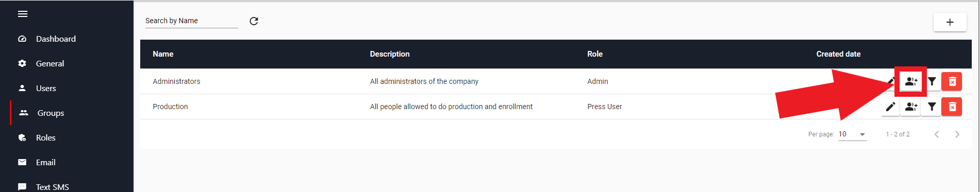Sort by Name column header

tap(163, 54)
